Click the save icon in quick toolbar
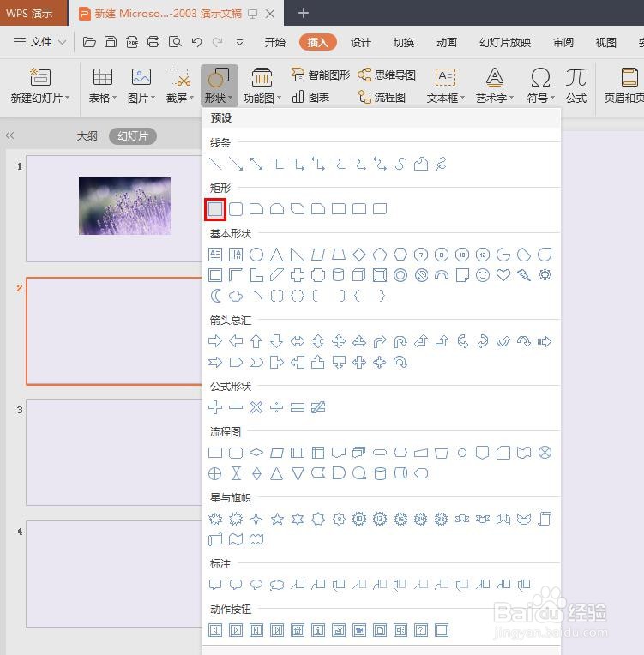644x655 pixels. (x=111, y=42)
